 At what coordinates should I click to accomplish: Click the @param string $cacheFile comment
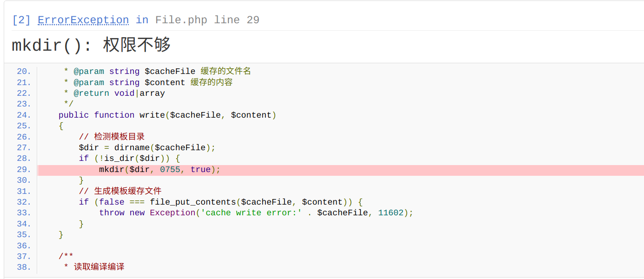pyautogui.click(x=158, y=71)
